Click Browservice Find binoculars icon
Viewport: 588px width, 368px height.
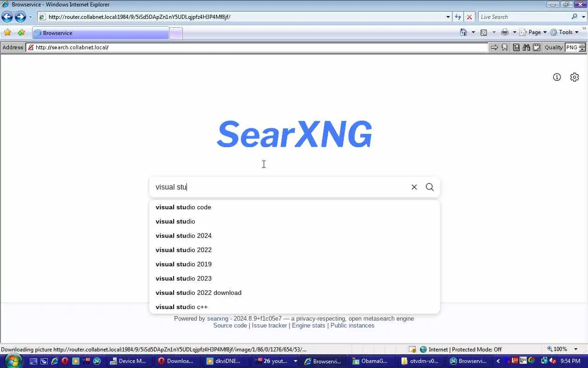tap(526, 47)
